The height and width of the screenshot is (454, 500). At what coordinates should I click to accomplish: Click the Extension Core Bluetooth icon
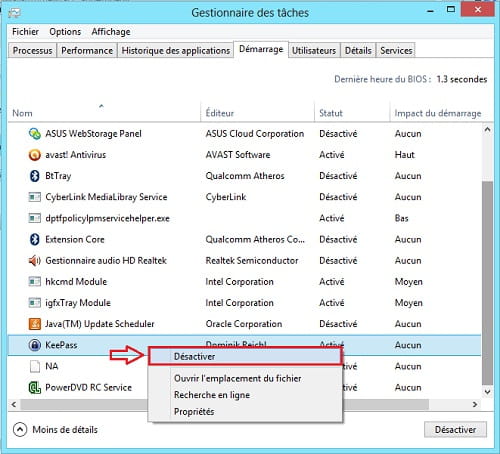(35, 239)
